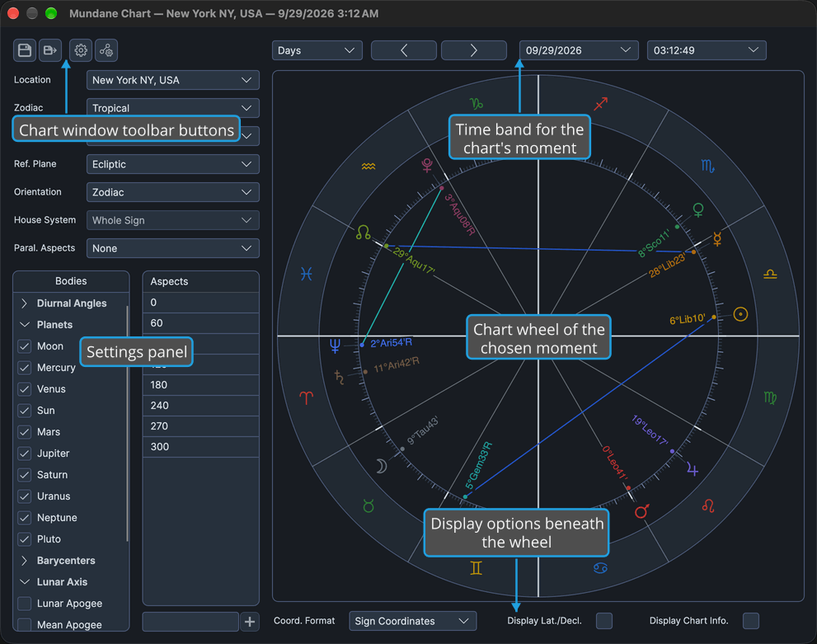The image size is (817, 644).
Task: Select the 180 aspect row
Action: [201, 385]
